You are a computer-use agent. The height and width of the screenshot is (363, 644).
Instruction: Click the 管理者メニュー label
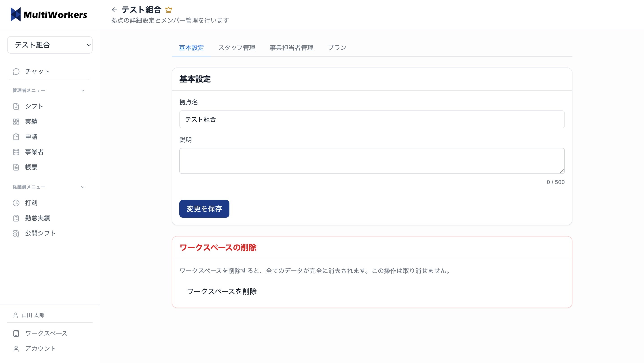29,91
